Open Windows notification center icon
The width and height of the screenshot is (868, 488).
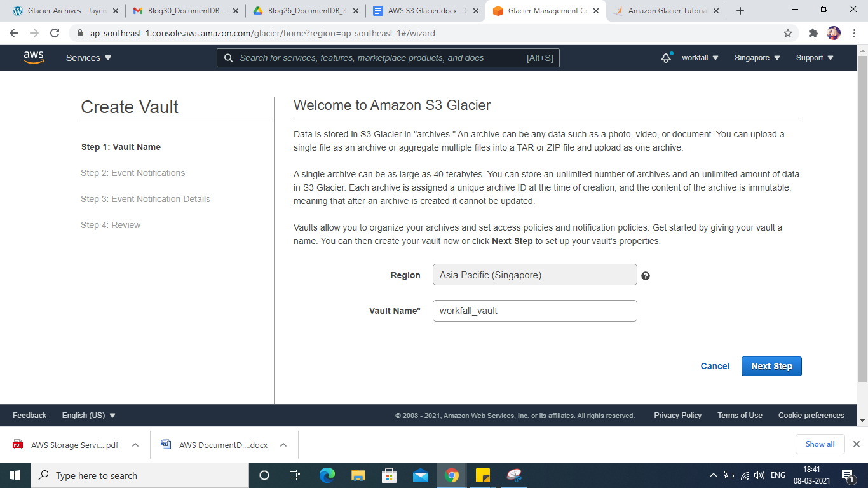coord(848,475)
